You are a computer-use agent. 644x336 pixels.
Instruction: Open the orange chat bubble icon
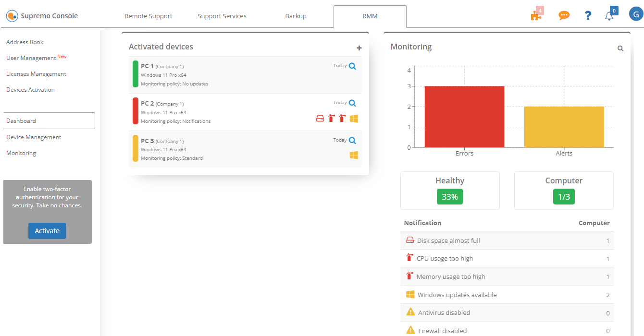click(564, 15)
